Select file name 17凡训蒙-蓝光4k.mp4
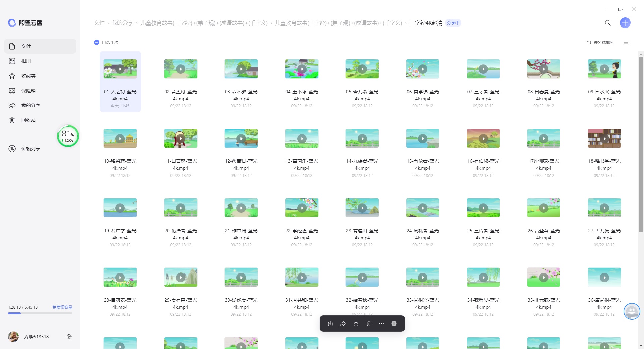The image size is (644, 349). 544,164
